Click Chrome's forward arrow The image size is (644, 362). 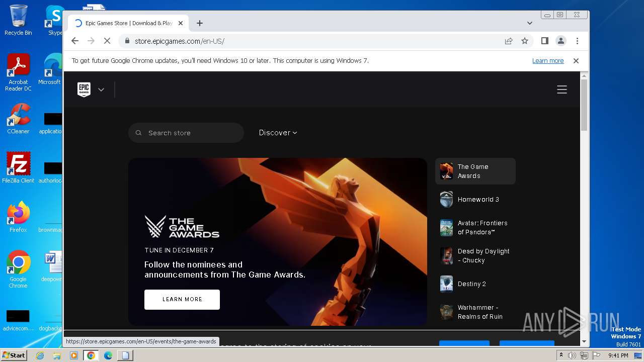coord(91,41)
